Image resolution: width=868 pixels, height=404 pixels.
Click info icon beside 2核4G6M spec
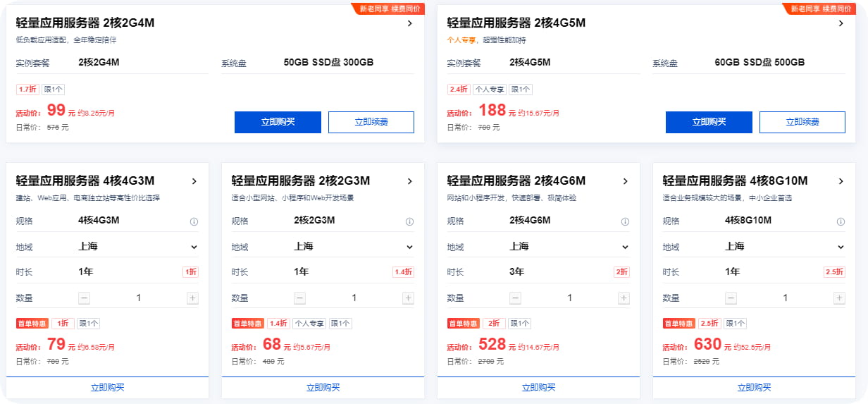[x=625, y=221]
